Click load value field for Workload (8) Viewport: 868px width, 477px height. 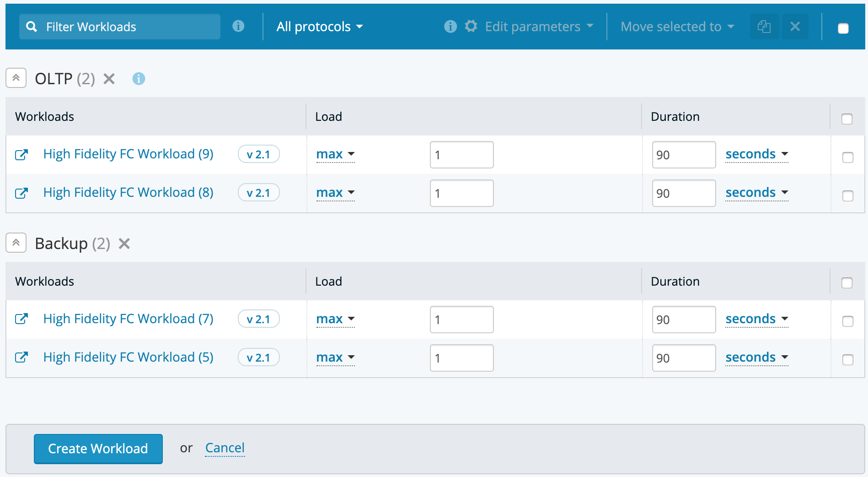point(462,193)
